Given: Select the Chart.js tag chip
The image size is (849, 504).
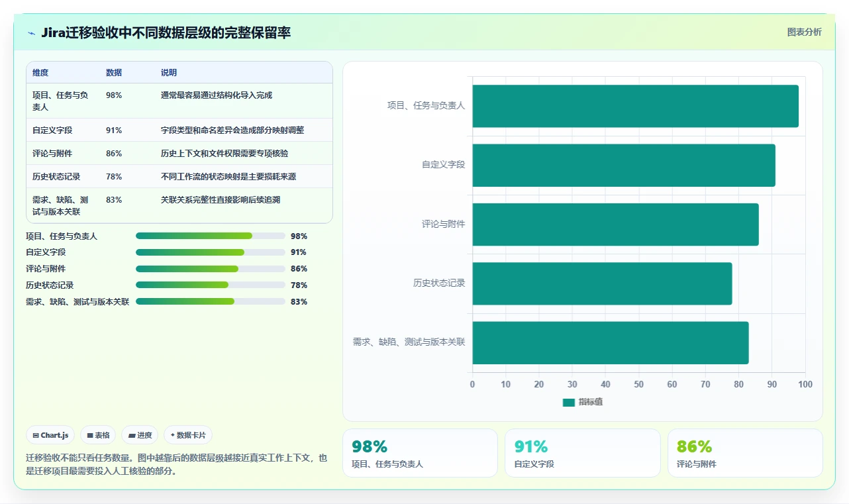Looking at the screenshot, I should point(50,435).
